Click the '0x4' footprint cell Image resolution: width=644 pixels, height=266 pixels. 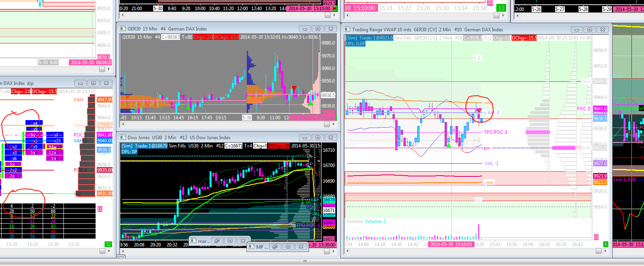(34, 123)
